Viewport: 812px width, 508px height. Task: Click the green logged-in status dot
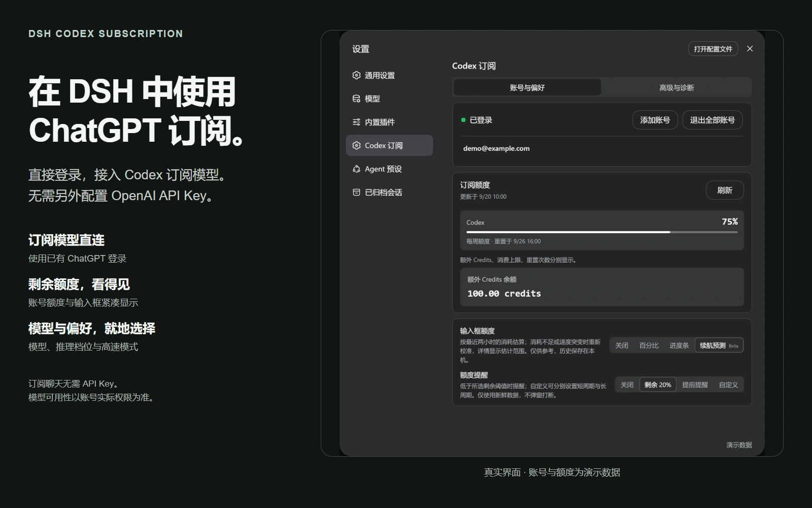[x=463, y=120]
